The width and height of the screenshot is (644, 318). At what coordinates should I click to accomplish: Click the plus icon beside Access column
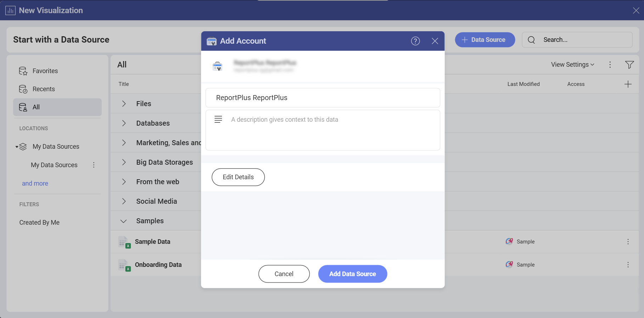(628, 84)
